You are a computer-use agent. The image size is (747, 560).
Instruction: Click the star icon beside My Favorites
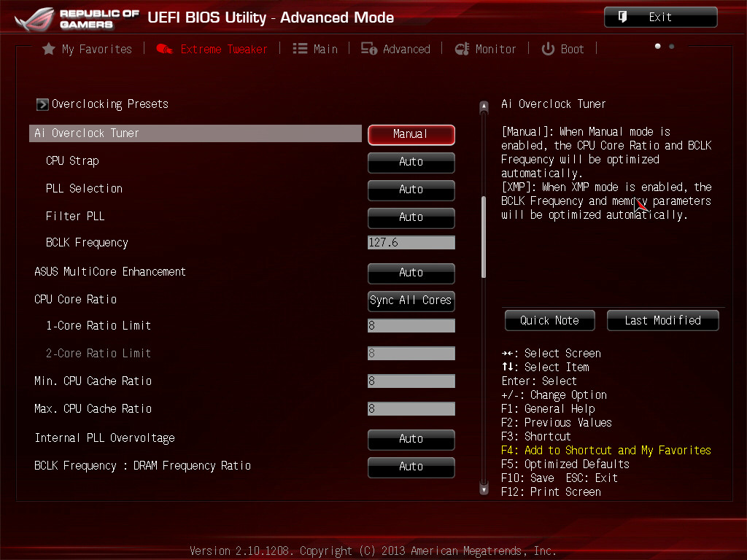click(49, 49)
